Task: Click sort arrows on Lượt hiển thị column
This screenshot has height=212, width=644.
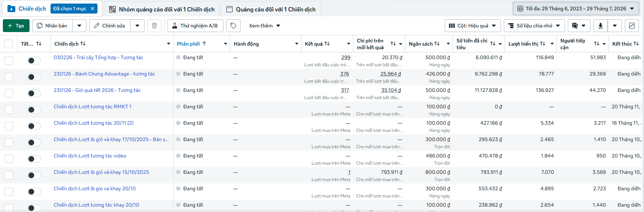Action: point(543,44)
